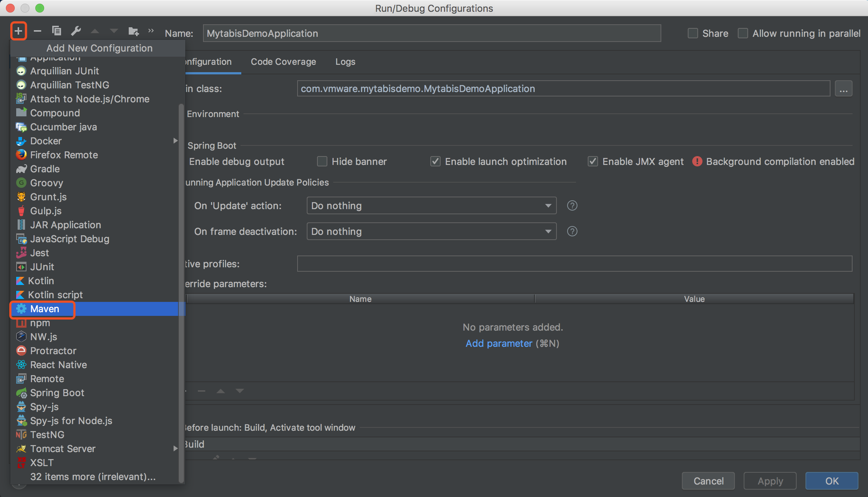Open the On frame deactivation dropdown

431,232
